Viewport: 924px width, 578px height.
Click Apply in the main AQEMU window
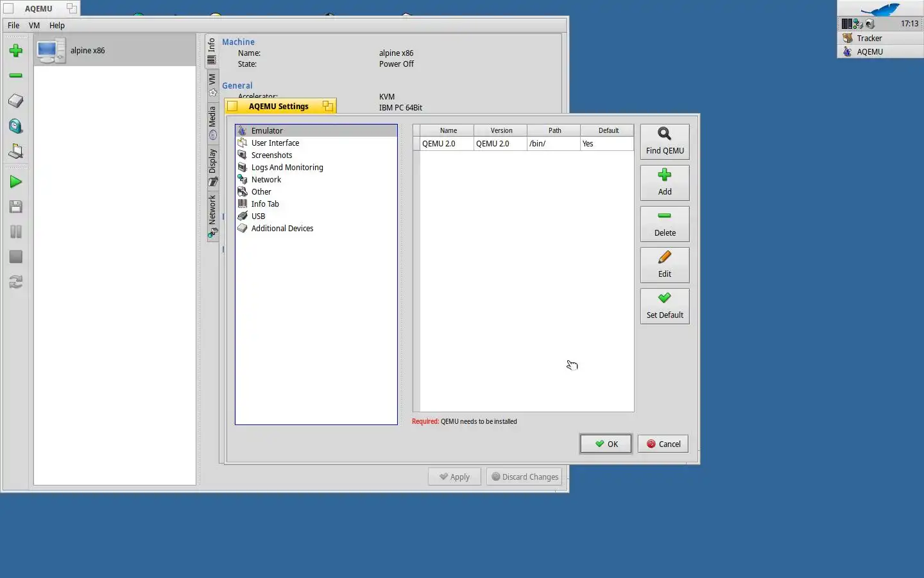coord(454,477)
